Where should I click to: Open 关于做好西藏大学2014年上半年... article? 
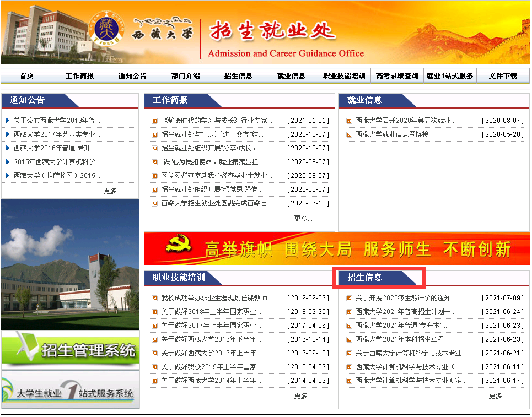(211, 381)
